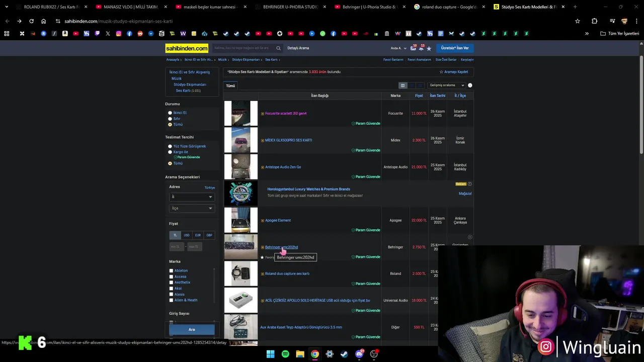Open the Amazon bookmark icon
Image resolution: width=644 pixels, height=362 pixels.
pyautogui.click(x=65, y=34)
